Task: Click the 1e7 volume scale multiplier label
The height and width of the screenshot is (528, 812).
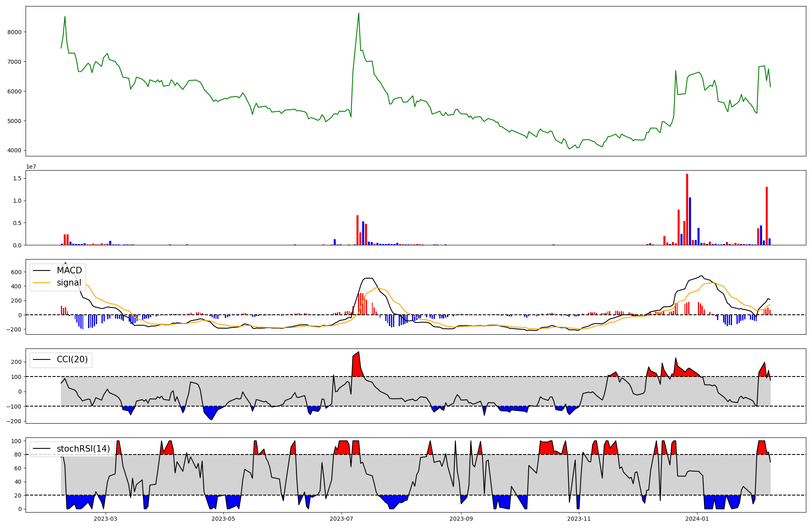Action: point(31,167)
